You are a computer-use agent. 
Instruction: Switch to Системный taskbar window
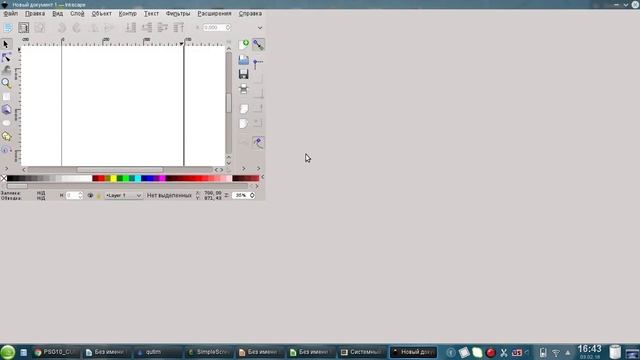click(362, 352)
